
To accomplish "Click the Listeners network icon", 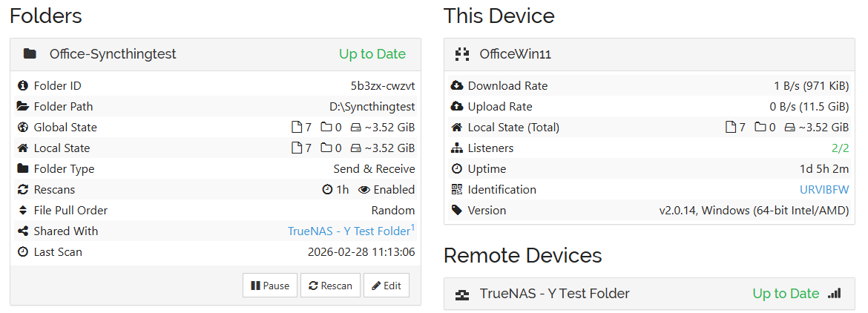I will click(x=456, y=148).
